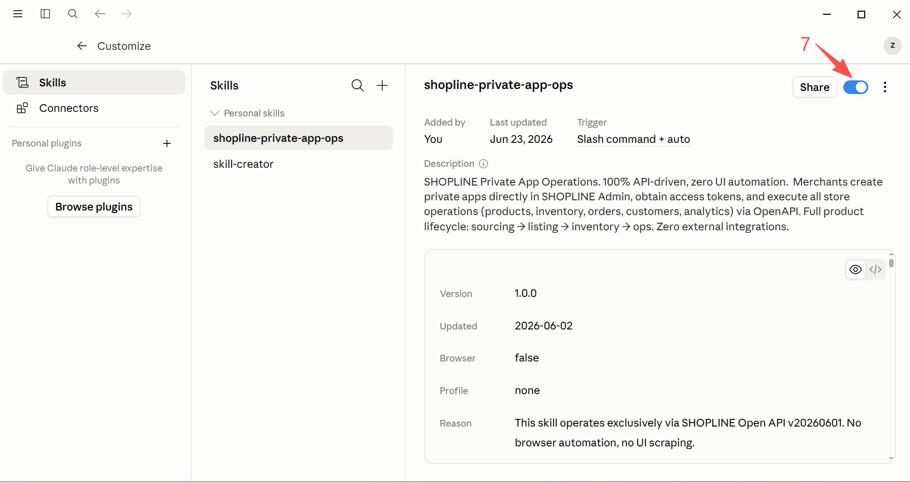Click the Description info icon
The image size is (910, 482).
pyautogui.click(x=483, y=164)
